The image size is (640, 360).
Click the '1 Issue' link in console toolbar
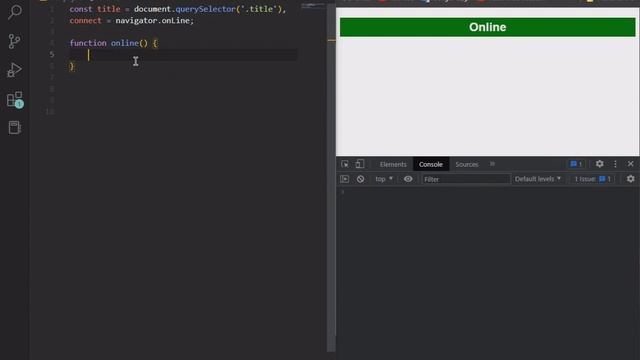[x=592, y=179]
